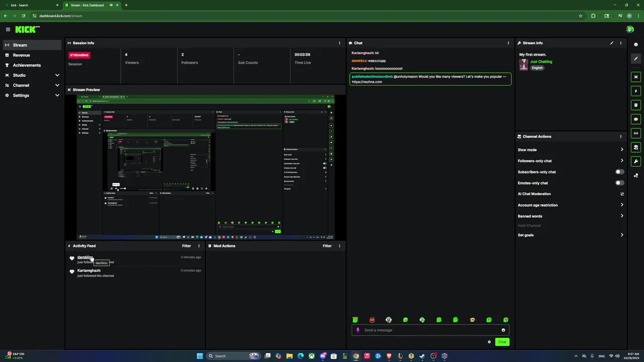Open the Activity Feed three-dot menu
The width and height of the screenshot is (644, 362).
(x=199, y=246)
